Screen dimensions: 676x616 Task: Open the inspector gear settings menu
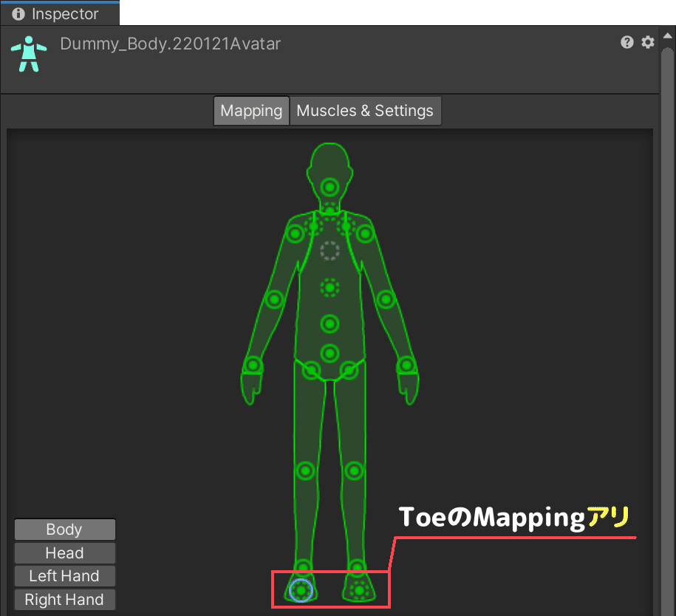(648, 42)
